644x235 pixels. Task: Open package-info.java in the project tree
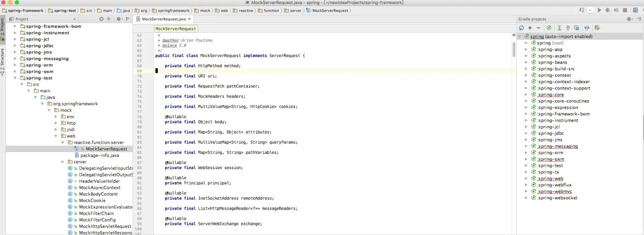pyautogui.click(x=99, y=155)
